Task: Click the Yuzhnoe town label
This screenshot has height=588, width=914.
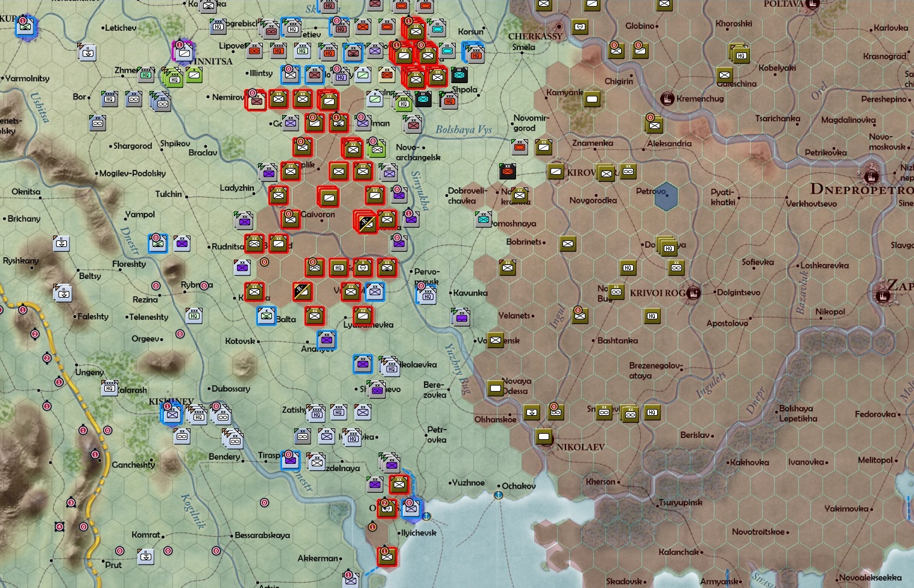Action: coord(468,483)
